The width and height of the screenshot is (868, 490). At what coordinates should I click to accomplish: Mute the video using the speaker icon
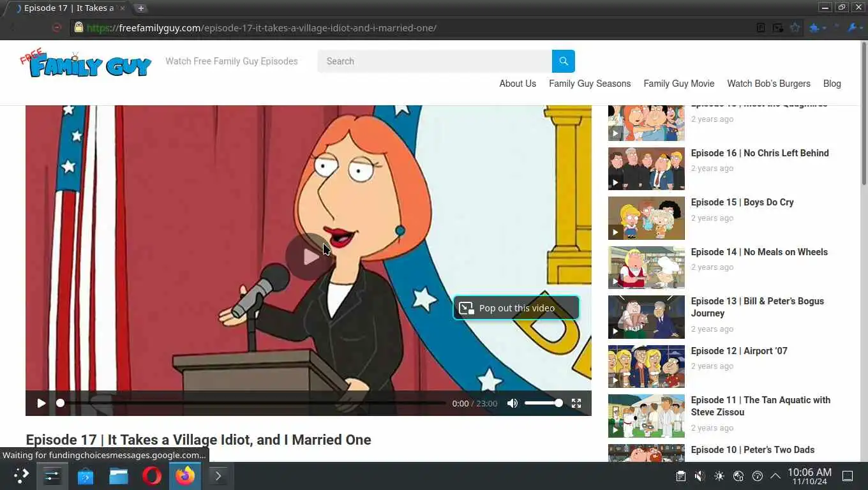point(513,403)
